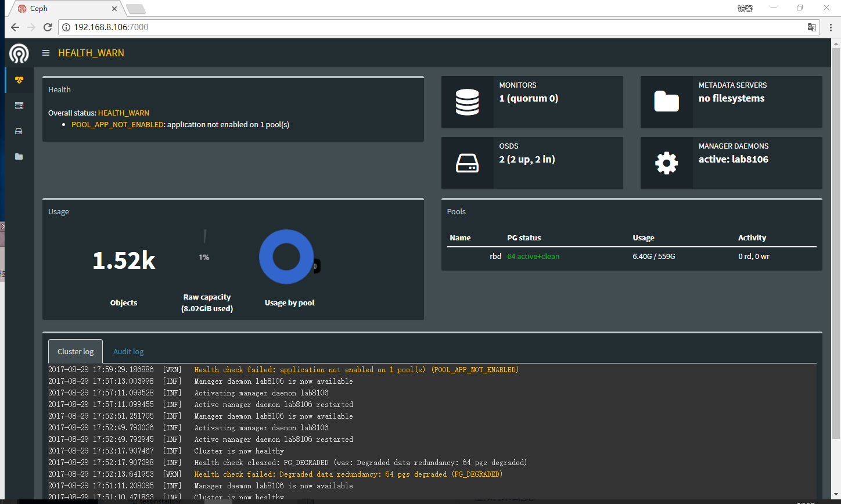Click the Overall status HEALTH_WARN text

123,113
